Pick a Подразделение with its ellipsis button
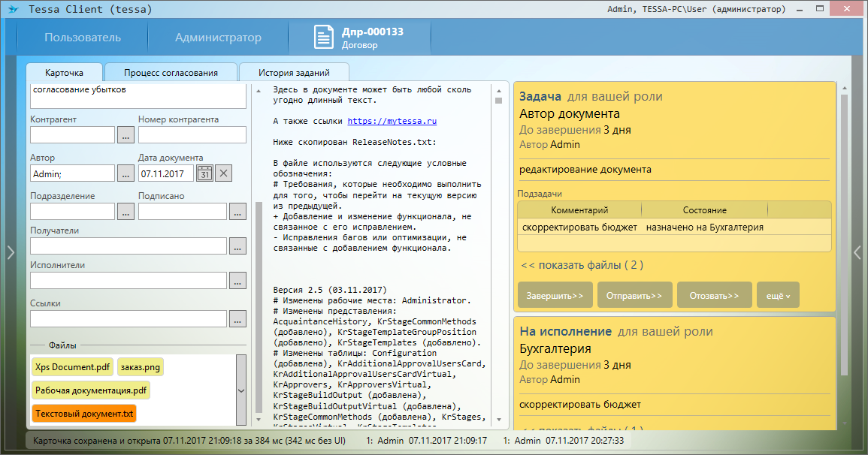 point(126,211)
